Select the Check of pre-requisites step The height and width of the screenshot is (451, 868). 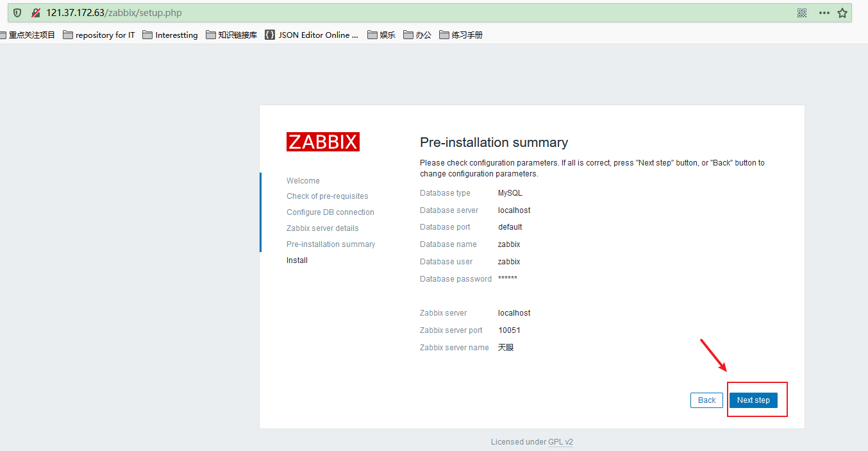click(x=328, y=196)
